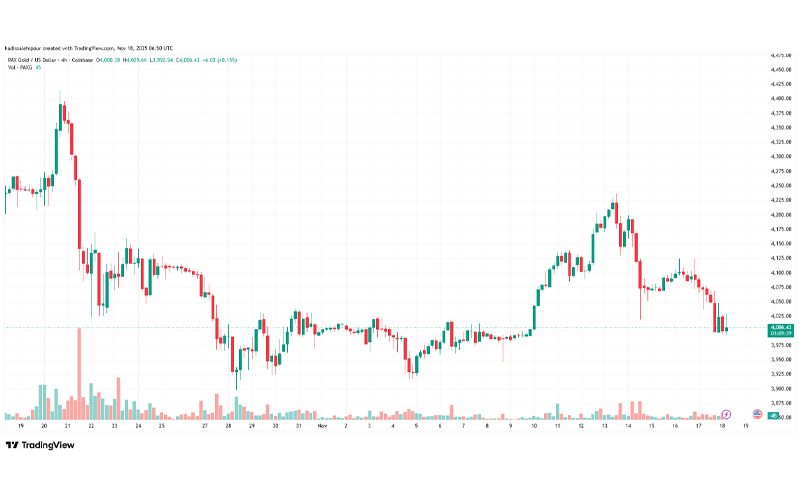Open the purple lightning event marker
800x500 pixels.
(x=727, y=413)
